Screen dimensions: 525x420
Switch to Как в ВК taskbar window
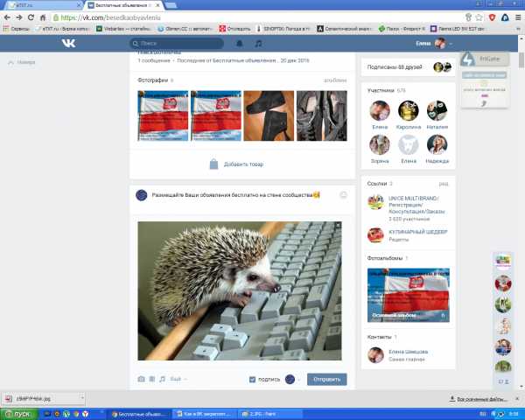coord(204,414)
